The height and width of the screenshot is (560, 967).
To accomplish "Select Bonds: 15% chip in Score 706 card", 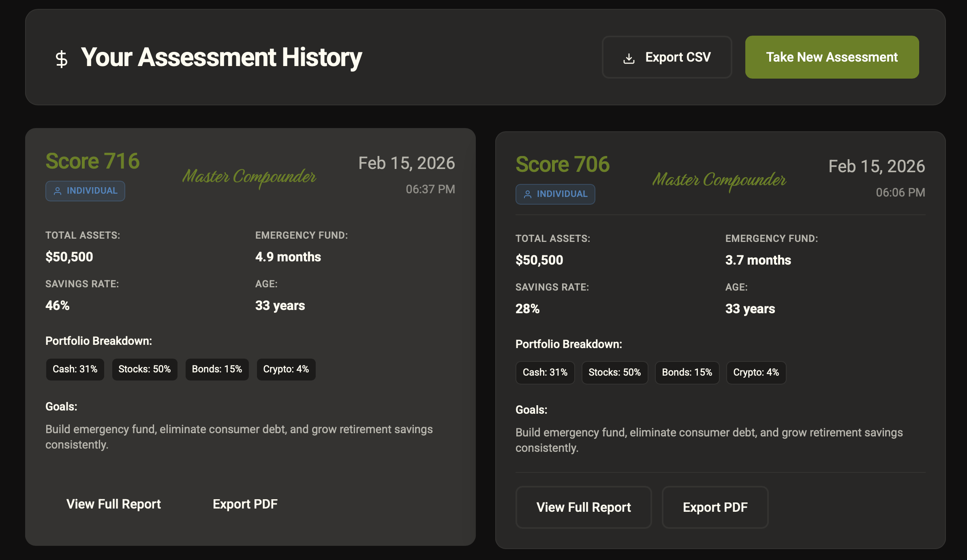I will click(687, 372).
